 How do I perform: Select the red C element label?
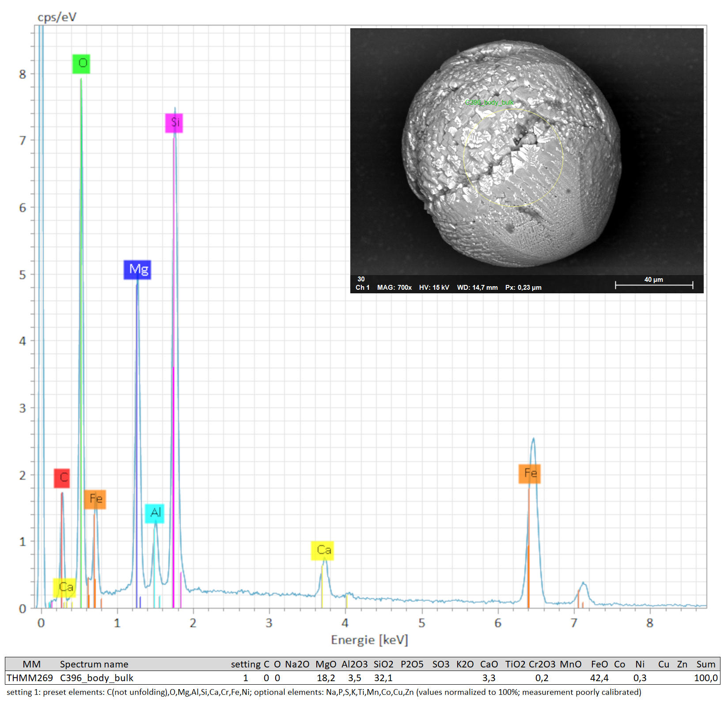tap(62, 478)
